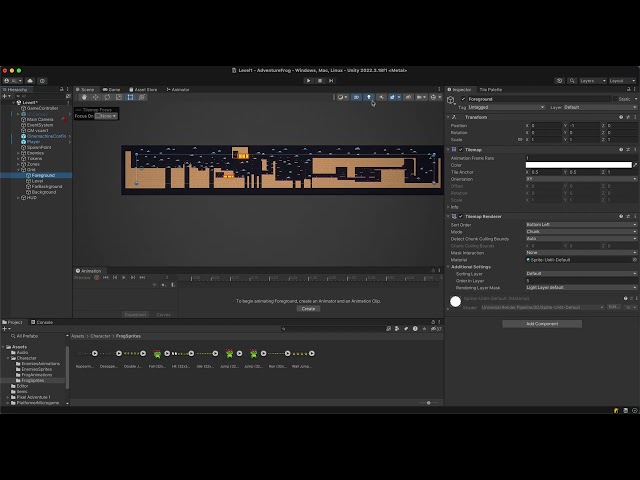Switch to the Tile Palette tab
The width and height of the screenshot is (640, 480).
tap(491, 89)
